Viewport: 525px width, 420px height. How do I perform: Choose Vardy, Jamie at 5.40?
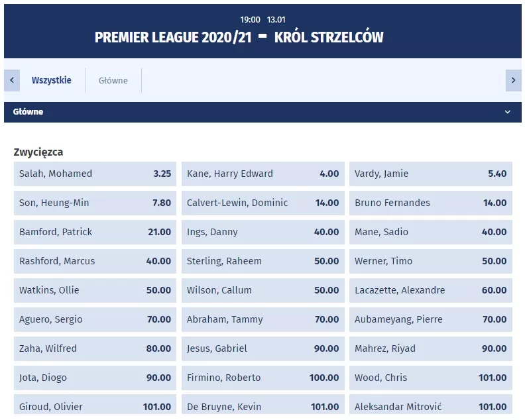click(x=431, y=174)
